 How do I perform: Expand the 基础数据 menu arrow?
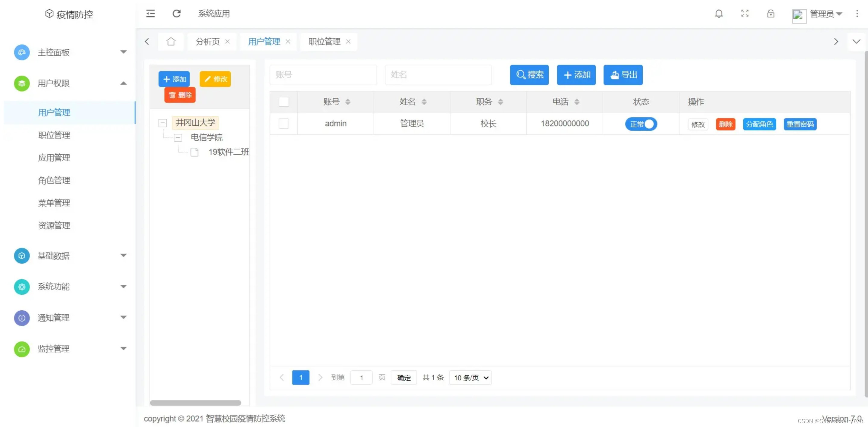pos(124,256)
